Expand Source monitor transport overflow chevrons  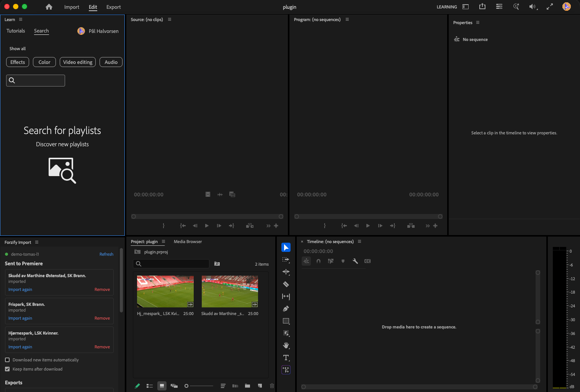[x=268, y=226]
